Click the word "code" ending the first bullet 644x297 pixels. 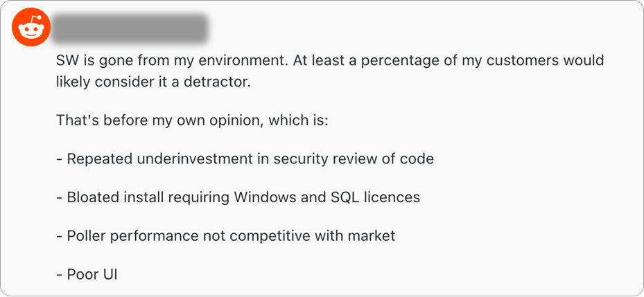tap(417, 159)
